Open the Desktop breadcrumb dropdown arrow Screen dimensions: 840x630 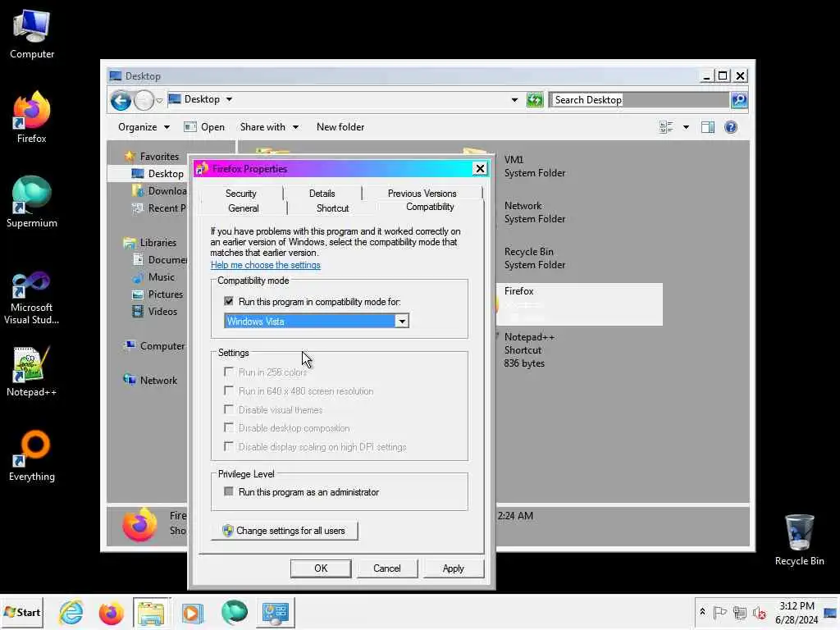pos(230,99)
